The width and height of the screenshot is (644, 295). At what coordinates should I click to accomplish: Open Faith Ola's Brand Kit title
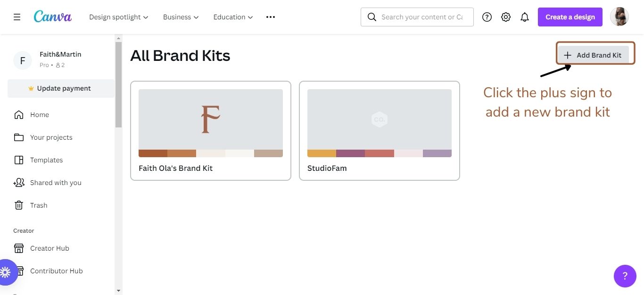pos(175,168)
